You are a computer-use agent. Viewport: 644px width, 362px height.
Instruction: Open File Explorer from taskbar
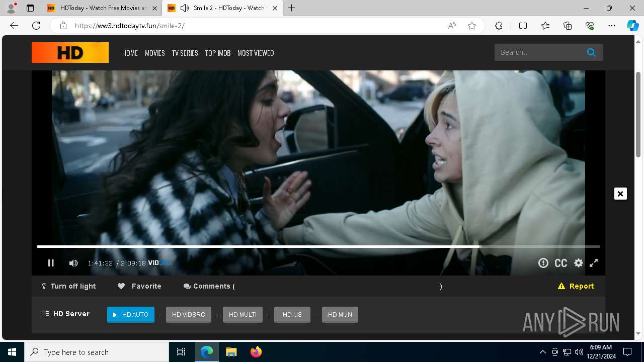pyautogui.click(x=231, y=352)
